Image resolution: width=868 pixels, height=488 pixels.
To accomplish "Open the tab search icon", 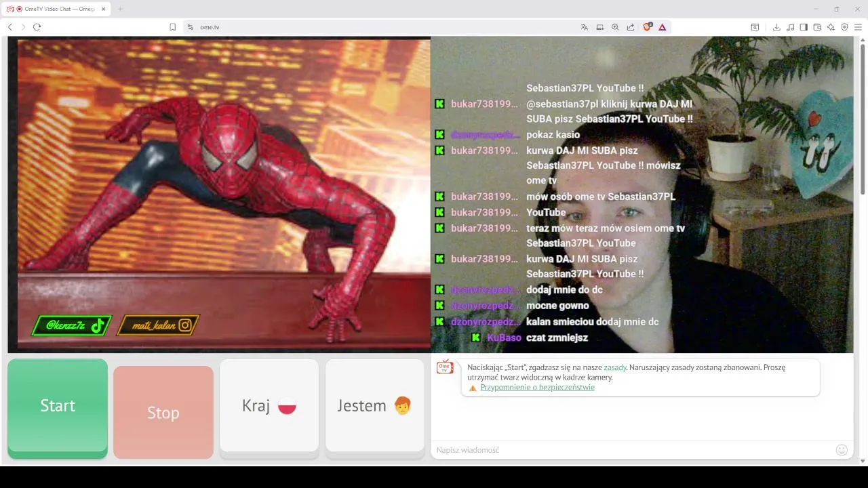I will pyautogui.click(x=755, y=27).
